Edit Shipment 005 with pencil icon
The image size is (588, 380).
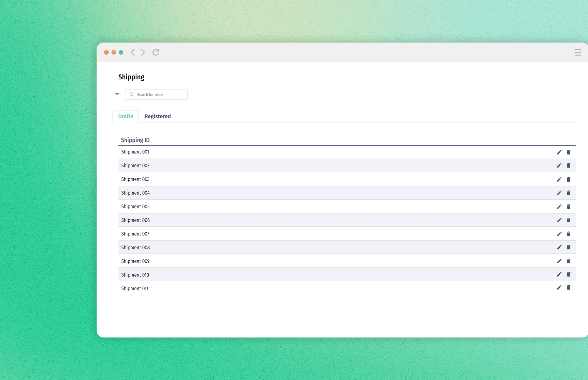(x=559, y=206)
